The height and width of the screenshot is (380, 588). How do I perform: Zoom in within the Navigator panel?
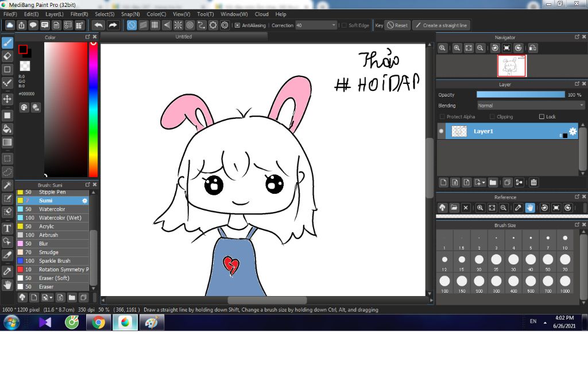457,48
